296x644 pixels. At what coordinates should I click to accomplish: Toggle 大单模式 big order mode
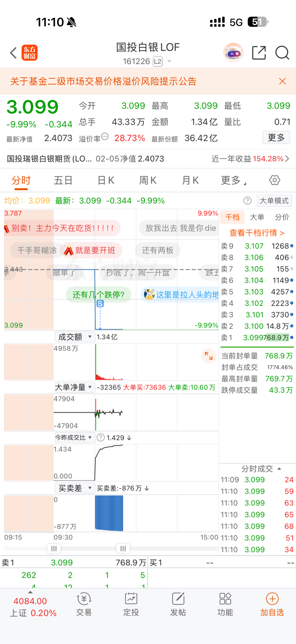point(274,201)
